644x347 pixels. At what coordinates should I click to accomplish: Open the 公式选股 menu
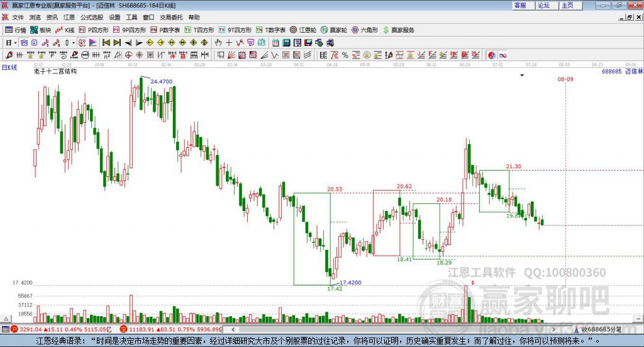click(x=92, y=17)
